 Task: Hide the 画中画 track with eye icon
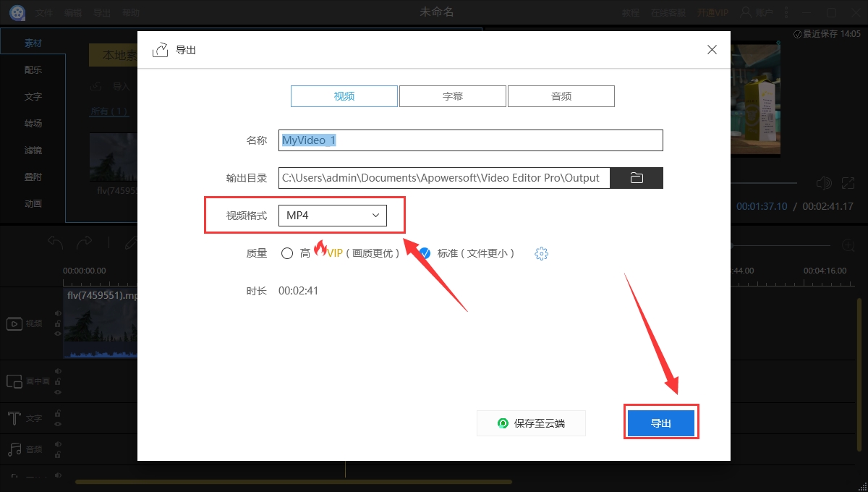click(x=58, y=391)
